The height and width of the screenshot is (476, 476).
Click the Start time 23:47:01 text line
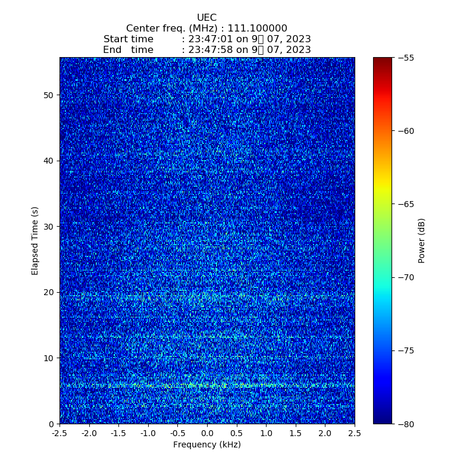pos(206,39)
